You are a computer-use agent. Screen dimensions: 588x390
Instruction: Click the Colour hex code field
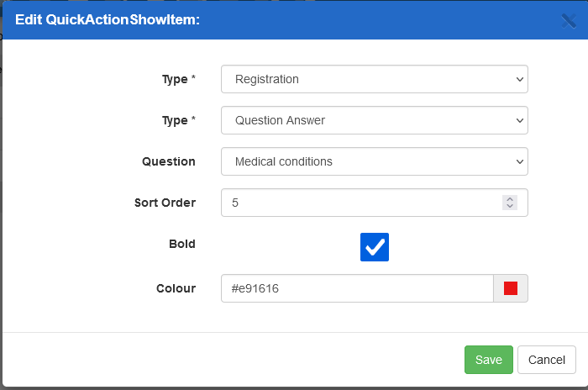356,288
